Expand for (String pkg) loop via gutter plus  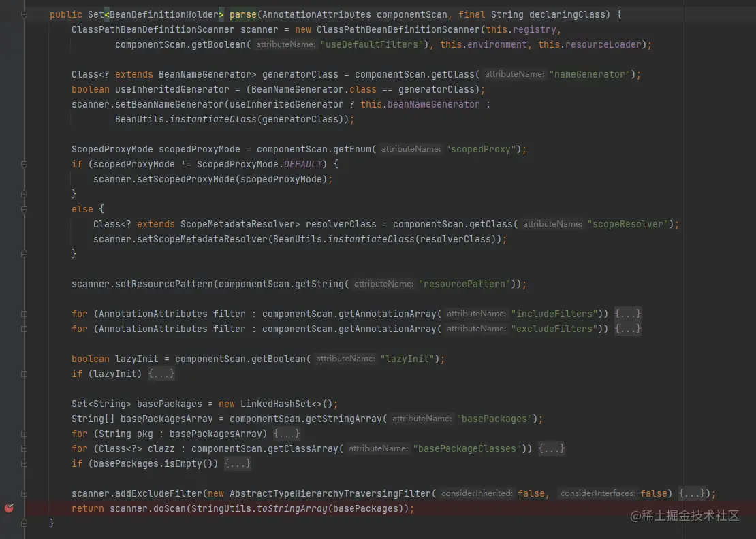[24, 434]
